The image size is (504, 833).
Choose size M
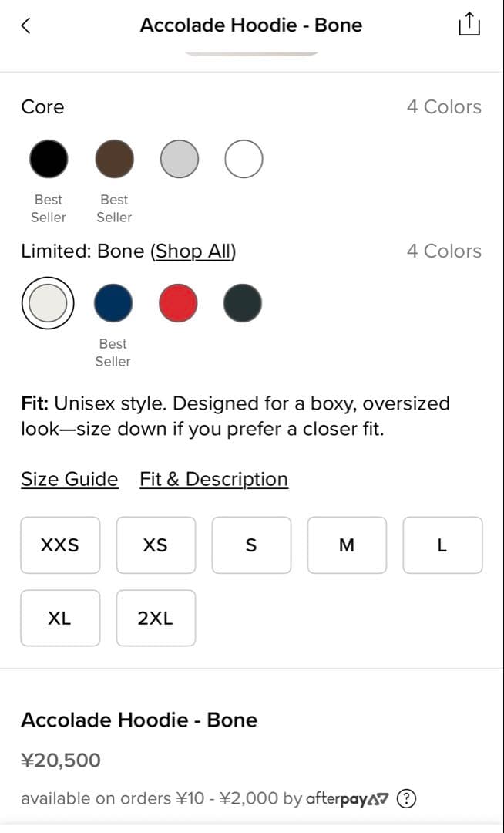pos(347,545)
